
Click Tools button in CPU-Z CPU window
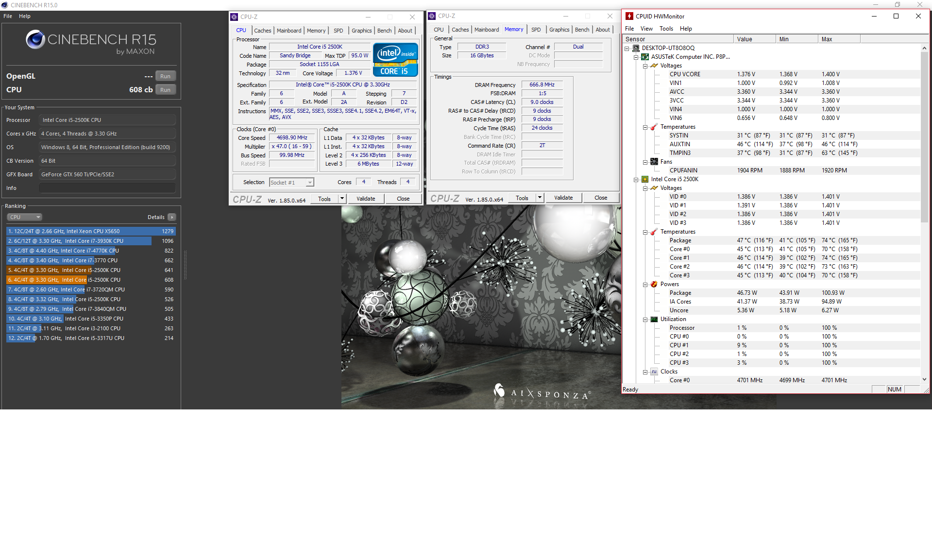click(324, 199)
